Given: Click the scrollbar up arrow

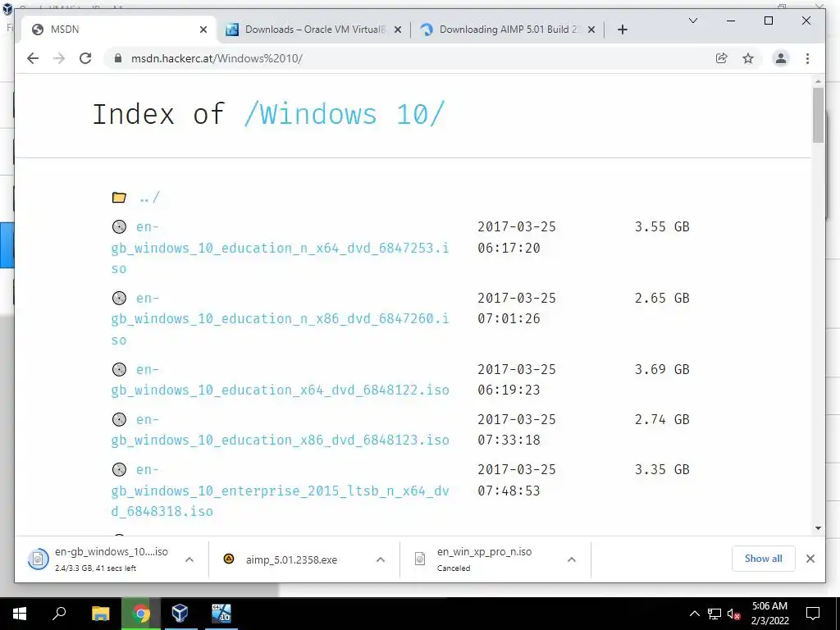Looking at the screenshot, I should tap(818, 81).
